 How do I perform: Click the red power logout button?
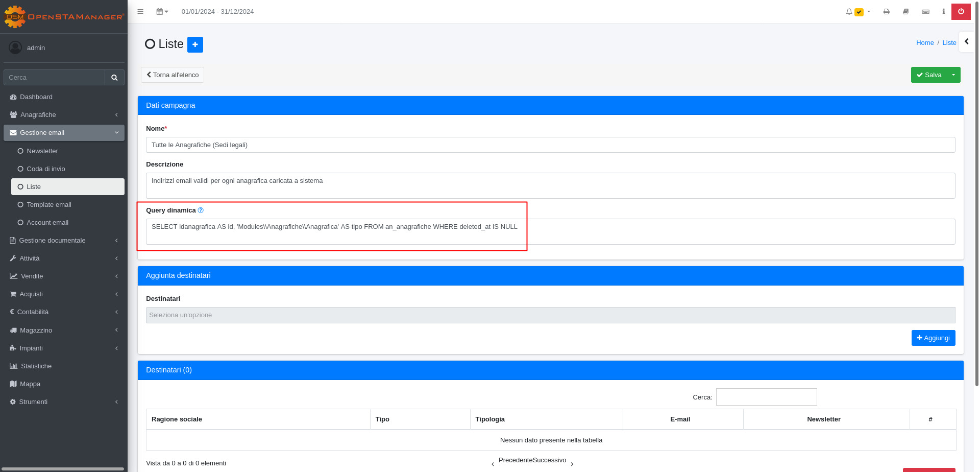pos(961,11)
